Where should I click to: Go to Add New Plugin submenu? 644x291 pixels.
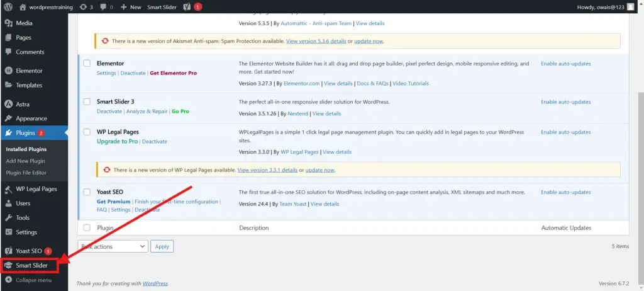(25, 161)
